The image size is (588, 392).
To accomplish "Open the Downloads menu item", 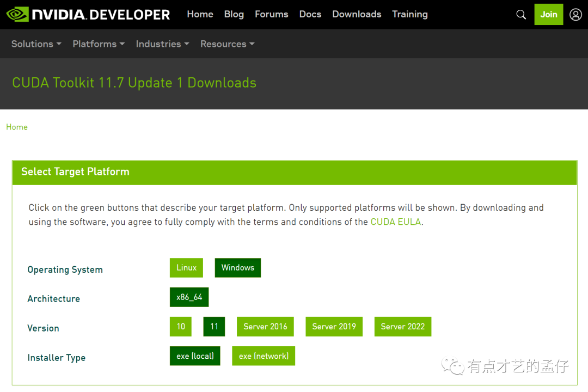I will click(357, 14).
